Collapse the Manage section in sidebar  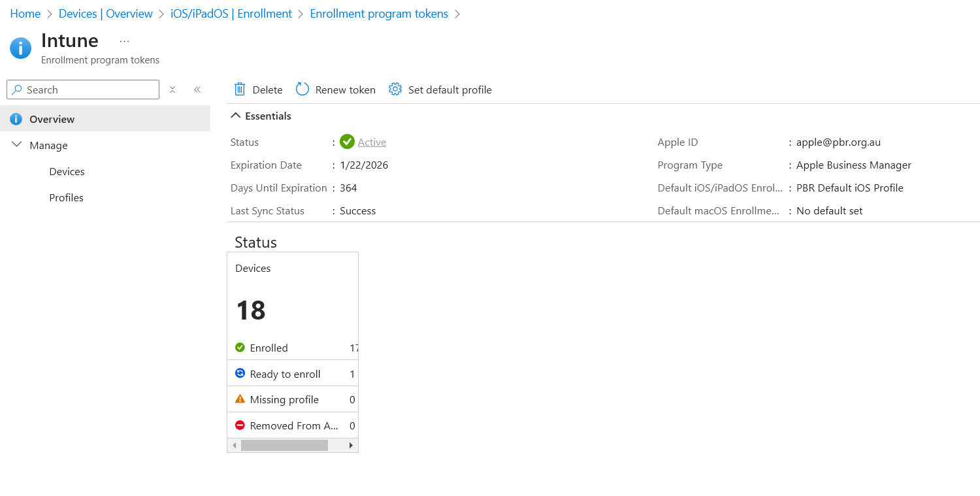(17, 145)
